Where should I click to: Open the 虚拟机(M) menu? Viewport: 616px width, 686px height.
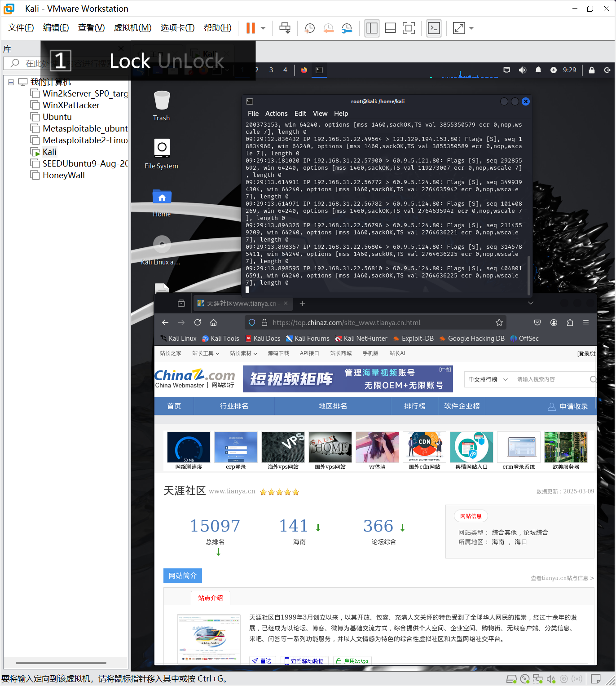tap(132, 28)
